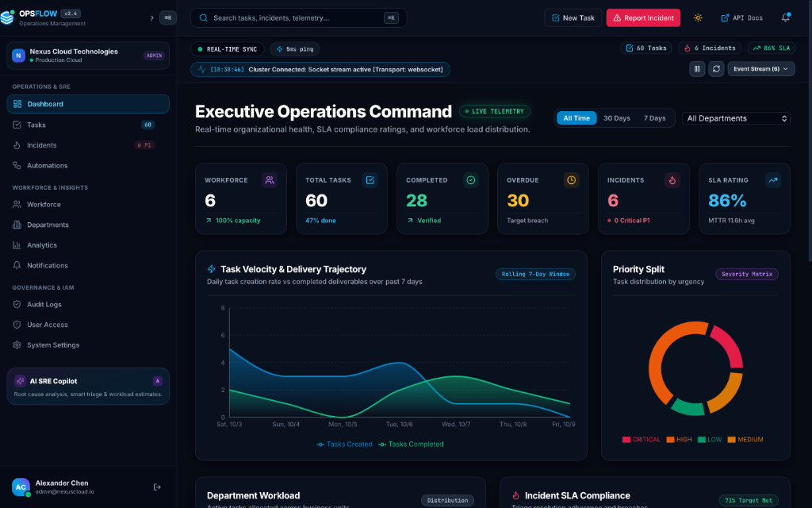Viewport: 812px width, 508px height.
Task: Toggle the CRITICAL legend swatch
Action: point(626,440)
